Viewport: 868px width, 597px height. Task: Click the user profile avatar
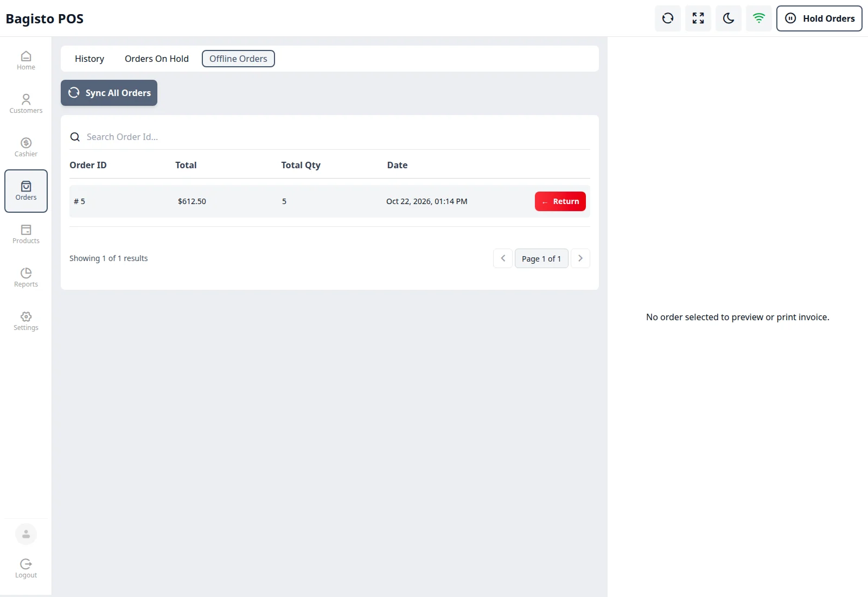(x=26, y=534)
